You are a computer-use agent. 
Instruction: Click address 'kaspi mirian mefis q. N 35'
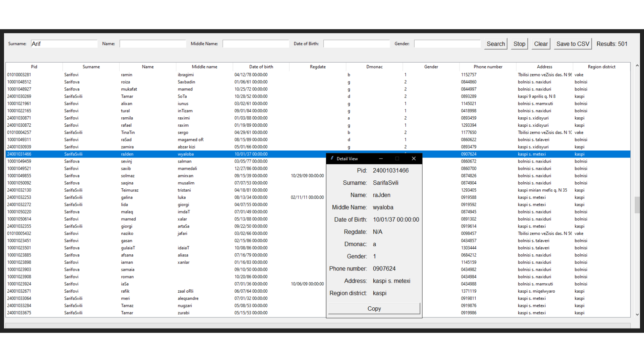coord(542,190)
